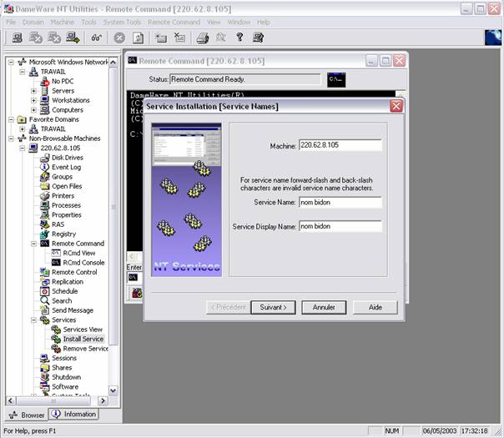Select Install Service tree item
Viewport: 504px width, 438px height.
tap(83, 339)
